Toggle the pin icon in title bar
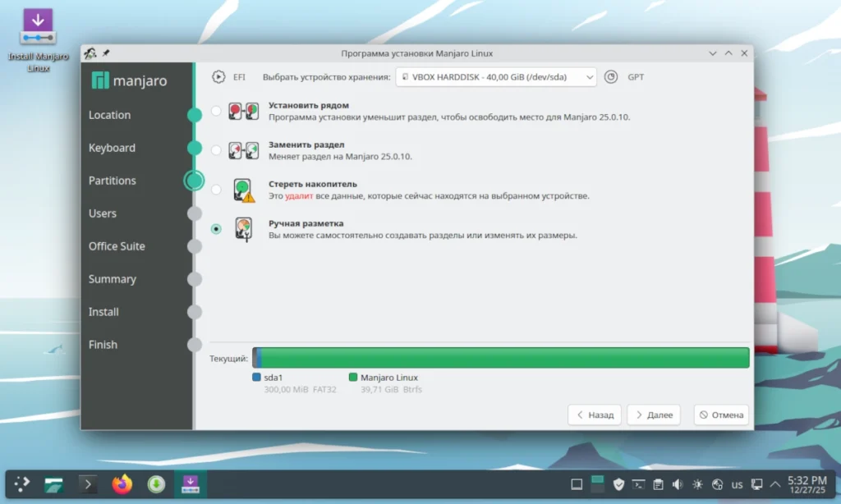This screenshot has width=841, height=504. click(106, 53)
